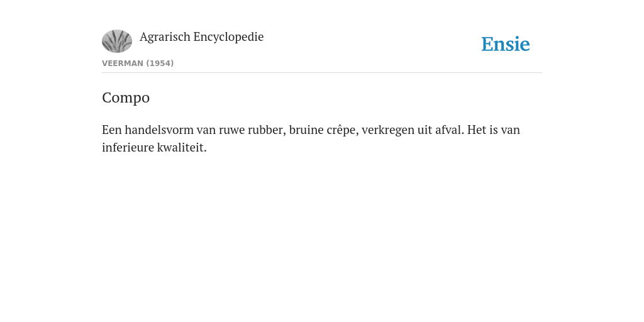Click the word 'ruwe' in the definition
Viewport: 644px width, 322px height.
pyautogui.click(x=231, y=131)
